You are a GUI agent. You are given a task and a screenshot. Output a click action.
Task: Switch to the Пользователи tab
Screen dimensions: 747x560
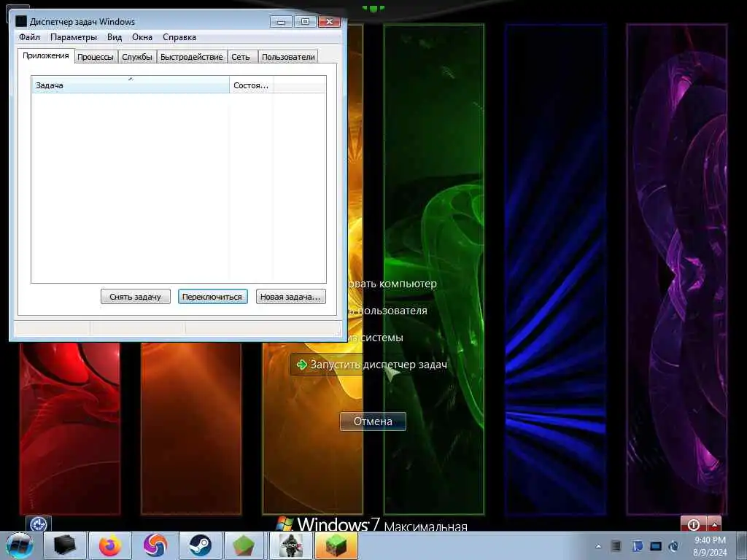(288, 57)
